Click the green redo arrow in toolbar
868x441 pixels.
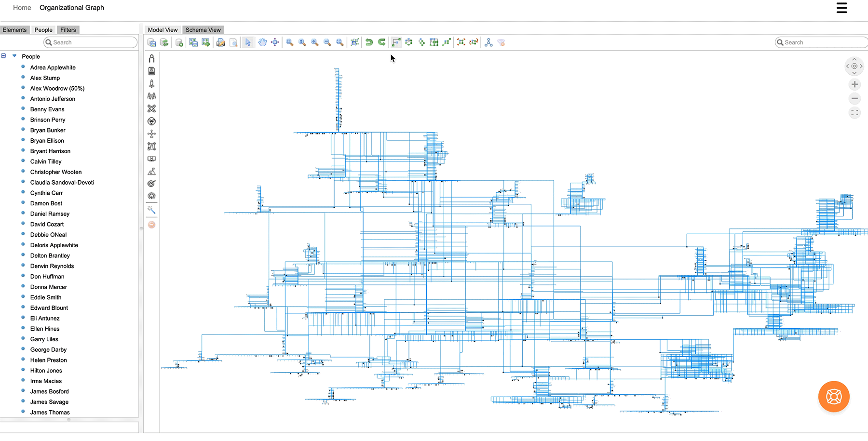click(x=381, y=42)
